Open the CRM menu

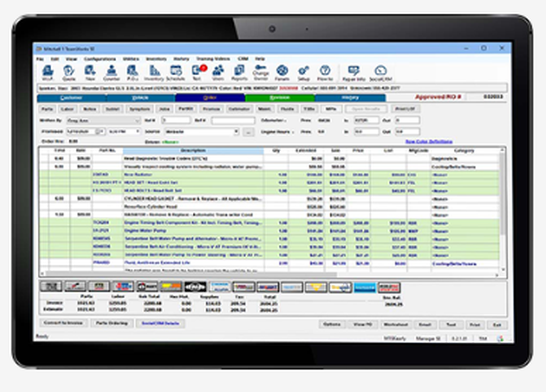click(x=243, y=59)
